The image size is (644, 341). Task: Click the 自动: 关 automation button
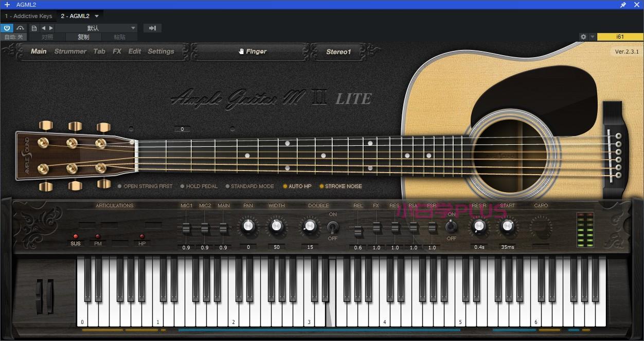13,37
